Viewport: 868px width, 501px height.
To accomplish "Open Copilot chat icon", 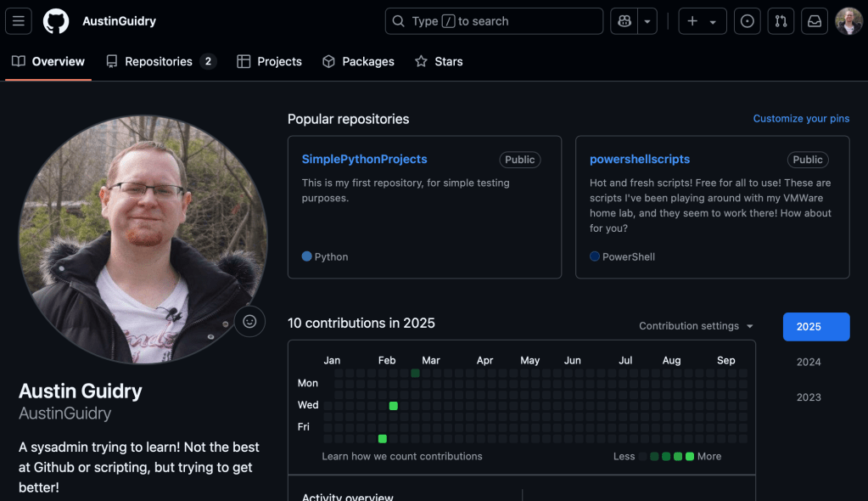I will point(624,21).
